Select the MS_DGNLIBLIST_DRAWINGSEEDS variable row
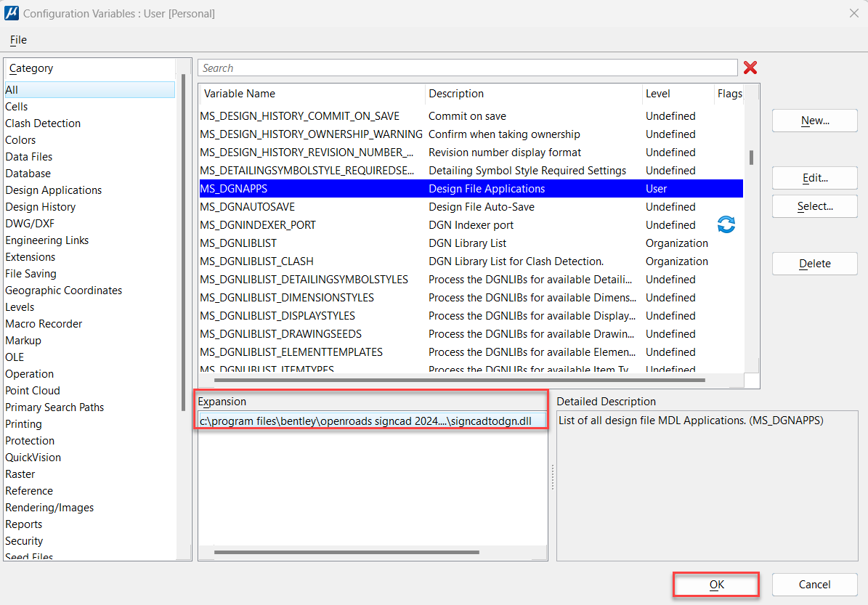 click(x=471, y=334)
